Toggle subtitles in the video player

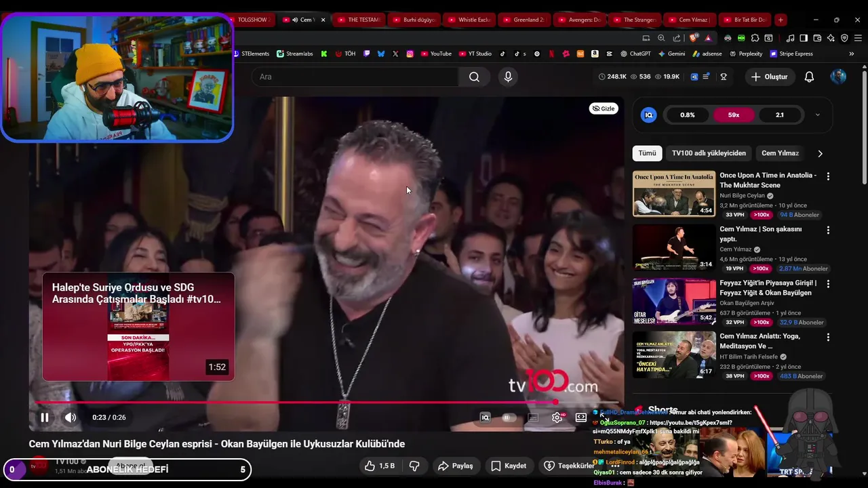[x=533, y=418]
